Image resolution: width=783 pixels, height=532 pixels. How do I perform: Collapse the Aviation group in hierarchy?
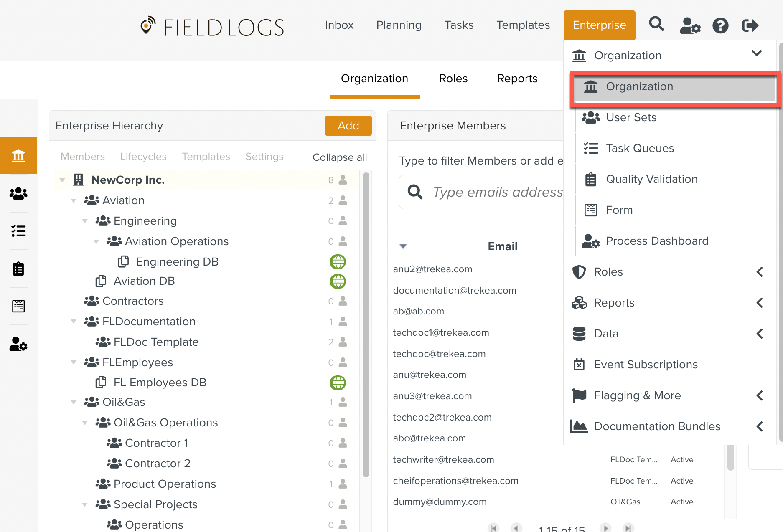pos(74,201)
